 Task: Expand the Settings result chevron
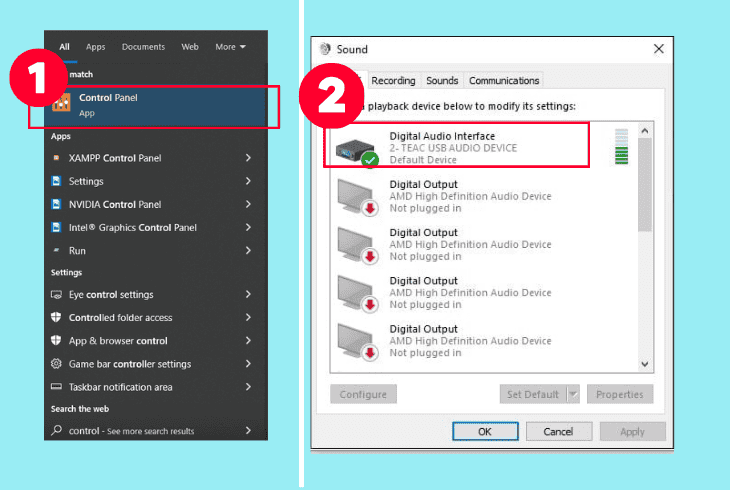coord(248,181)
